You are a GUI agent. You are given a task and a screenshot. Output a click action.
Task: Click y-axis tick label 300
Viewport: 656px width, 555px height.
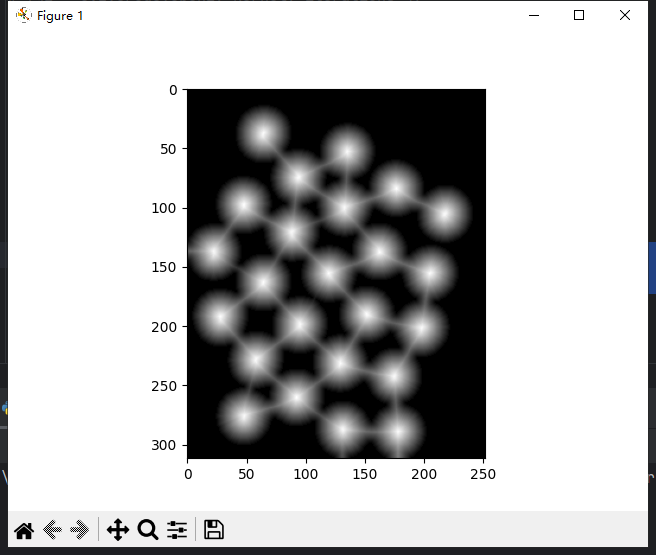pyautogui.click(x=164, y=445)
